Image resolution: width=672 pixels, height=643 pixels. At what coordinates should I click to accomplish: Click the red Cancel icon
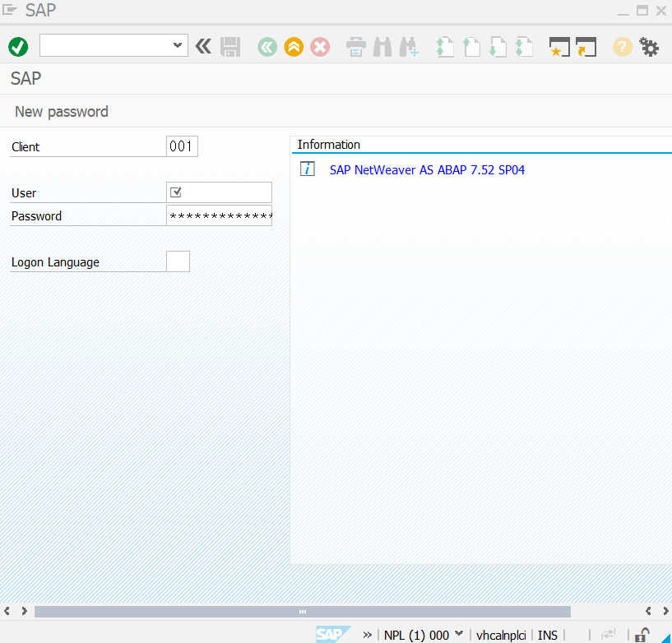coord(320,47)
